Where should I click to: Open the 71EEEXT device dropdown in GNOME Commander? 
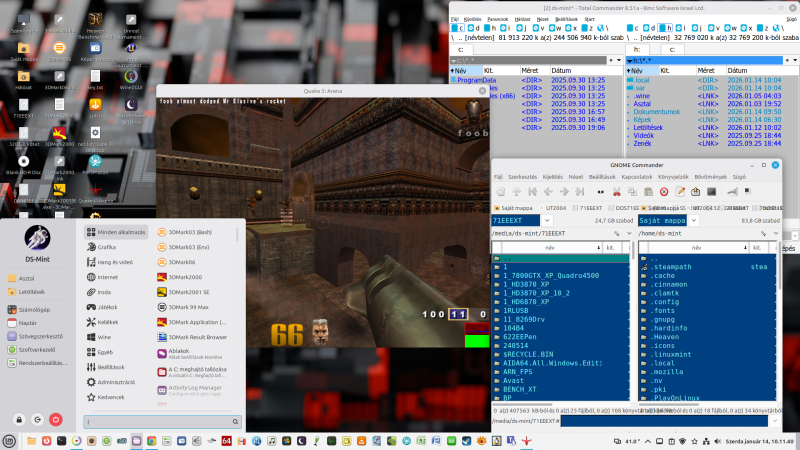(547, 220)
